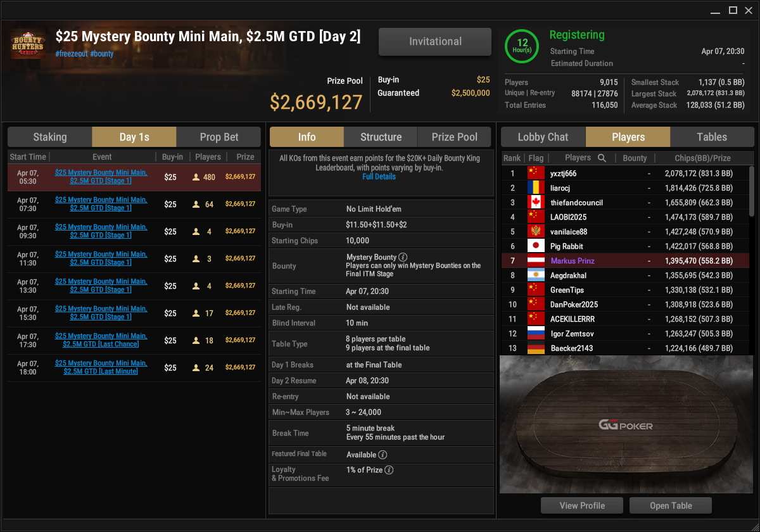Open the 15:30 Stage 1 event link

tap(101, 313)
